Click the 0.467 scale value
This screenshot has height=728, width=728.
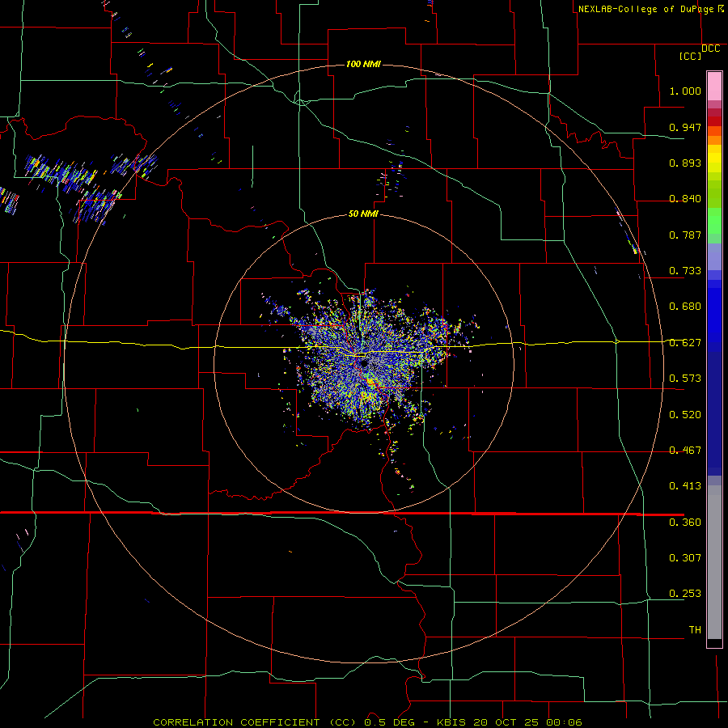tap(685, 451)
